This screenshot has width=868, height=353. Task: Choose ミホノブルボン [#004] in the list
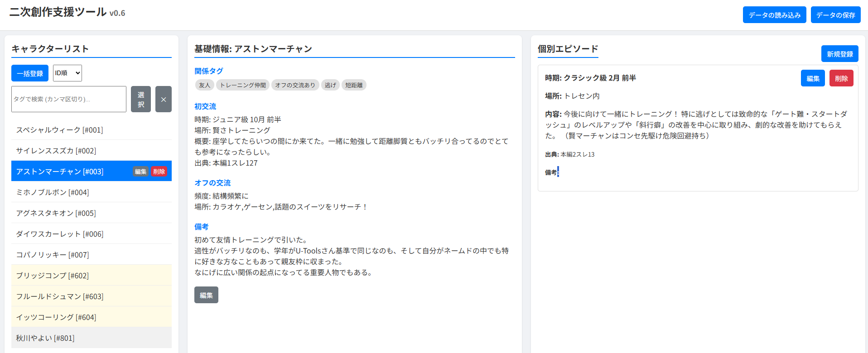(x=53, y=192)
